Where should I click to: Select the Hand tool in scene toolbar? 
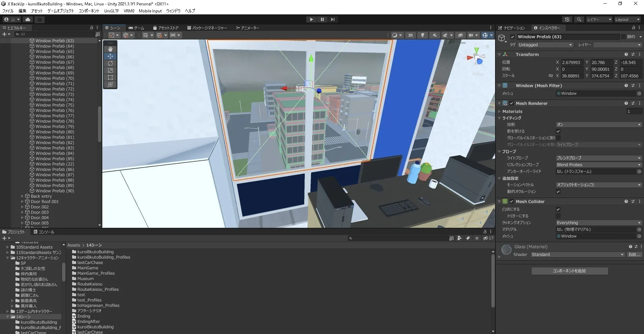click(x=110, y=49)
